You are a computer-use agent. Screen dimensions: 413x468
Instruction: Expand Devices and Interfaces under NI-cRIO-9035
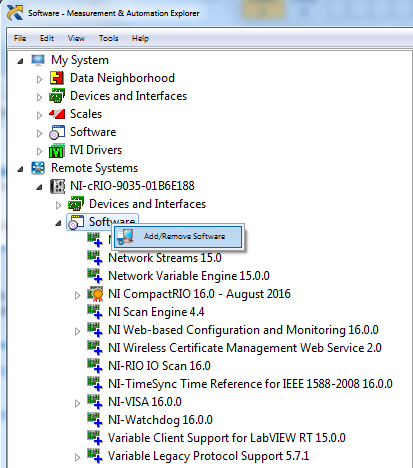tap(58, 205)
